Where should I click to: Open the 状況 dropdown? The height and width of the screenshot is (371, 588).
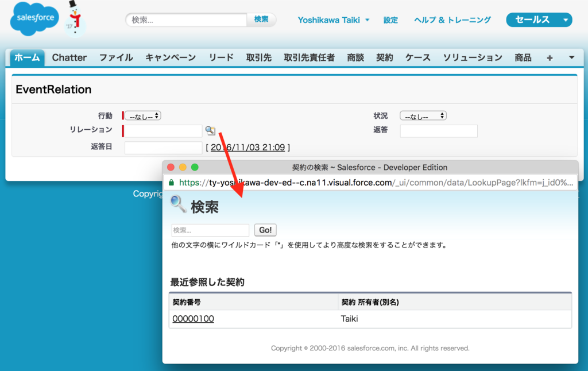pyautogui.click(x=423, y=116)
